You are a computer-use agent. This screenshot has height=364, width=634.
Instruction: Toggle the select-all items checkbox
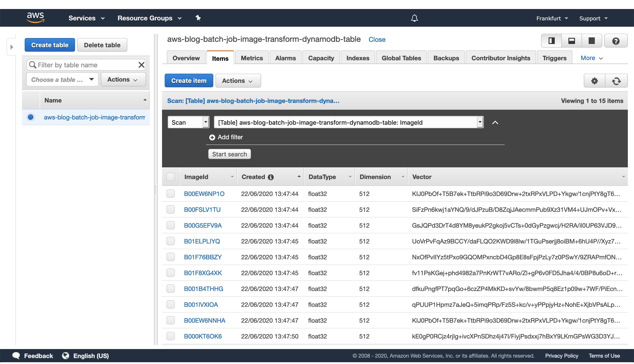pyautogui.click(x=170, y=177)
